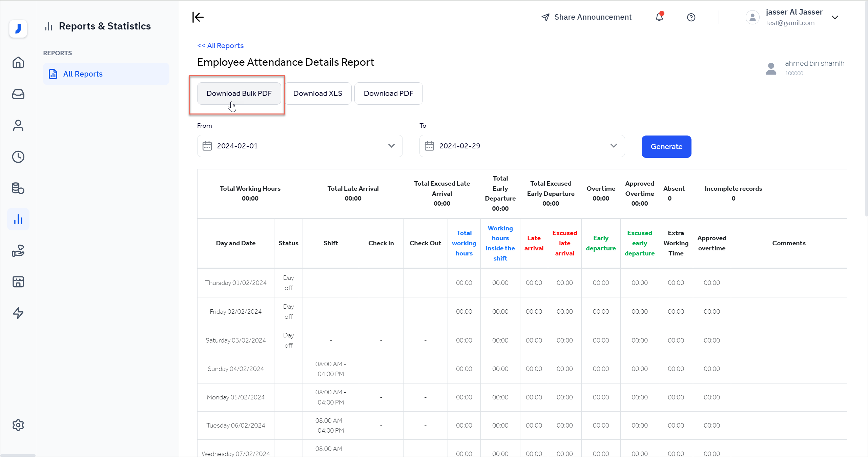Open the Marketplace storefront icon
The image size is (868, 457).
pos(18,282)
